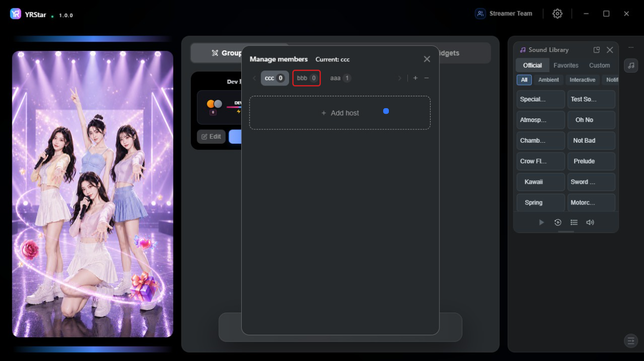Select the aaa group tab
This screenshot has height=361, width=644.
coord(340,78)
